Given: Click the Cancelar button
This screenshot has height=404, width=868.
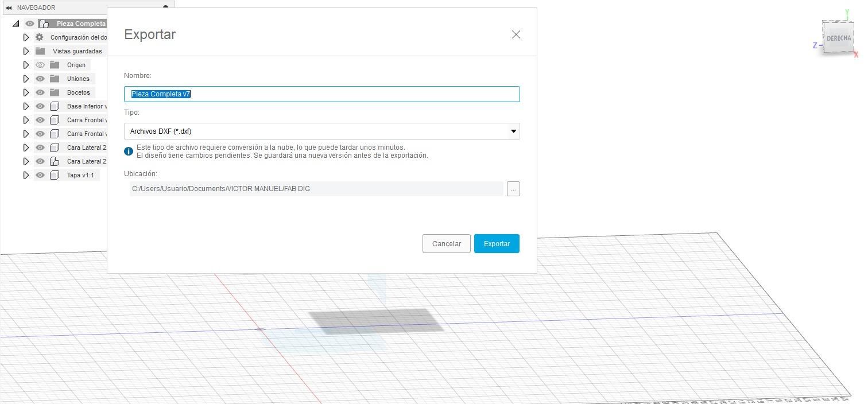Looking at the screenshot, I should click(447, 243).
